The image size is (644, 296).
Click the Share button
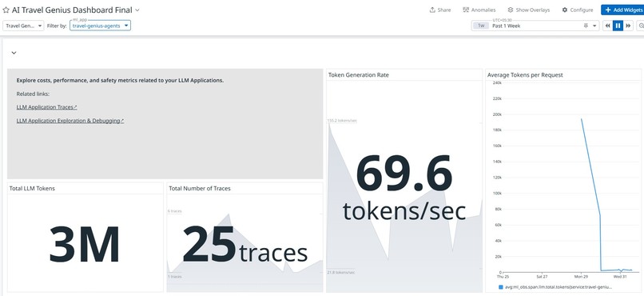[x=440, y=10]
